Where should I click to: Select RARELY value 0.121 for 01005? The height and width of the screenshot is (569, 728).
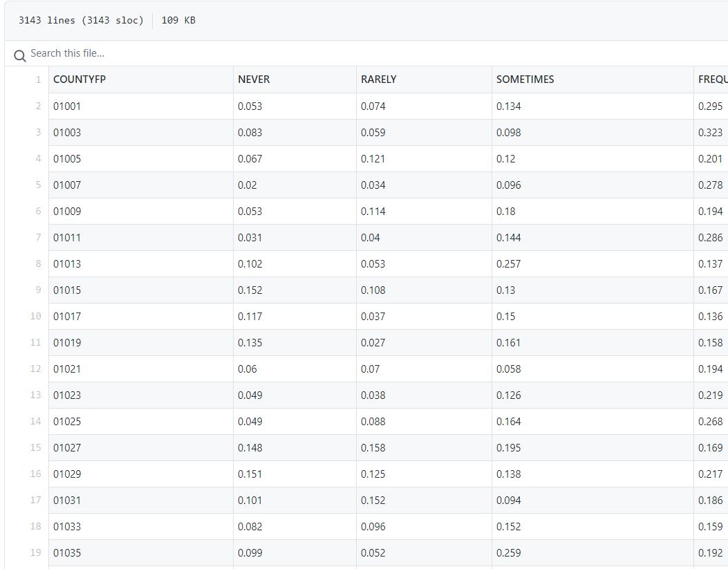click(x=424, y=159)
